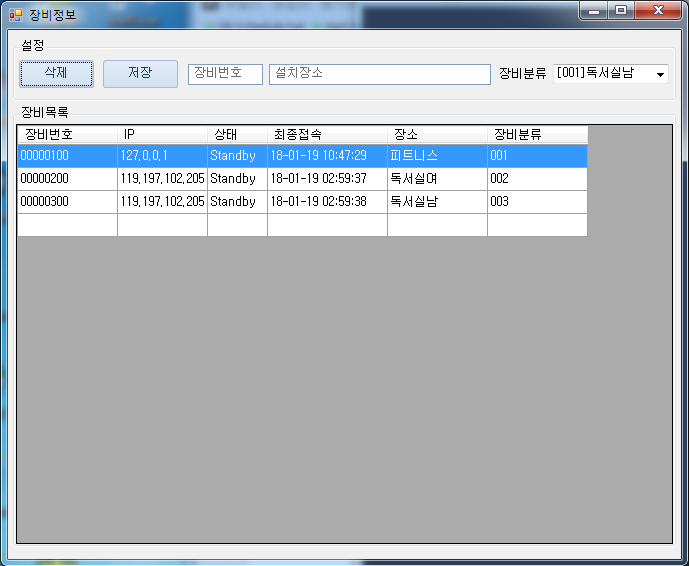Click the app icon in title bar
This screenshot has width=690, height=566.
click(16, 14)
